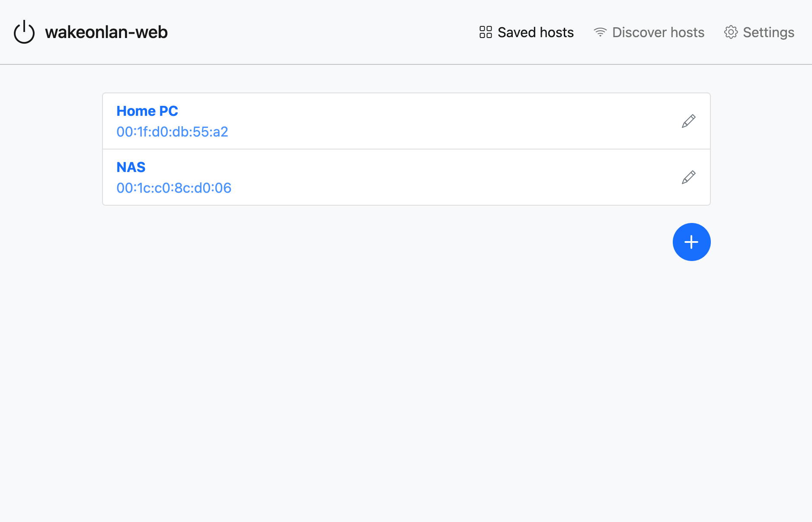Click MAC address 00:1c:c0:8c:d0:06
The height and width of the screenshot is (522, 812).
pyautogui.click(x=174, y=188)
